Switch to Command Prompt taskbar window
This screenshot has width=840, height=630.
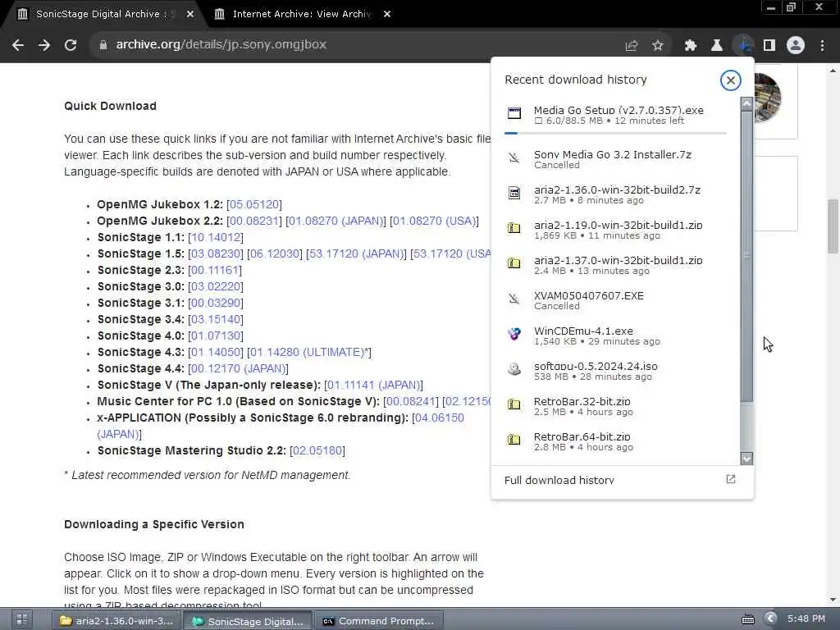click(x=379, y=621)
